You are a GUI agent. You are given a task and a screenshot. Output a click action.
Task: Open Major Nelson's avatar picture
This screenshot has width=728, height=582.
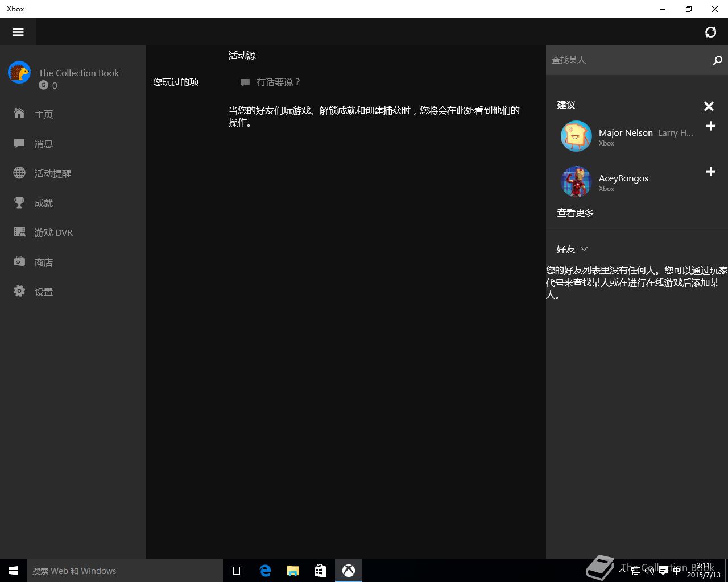(x=576, y=136)
